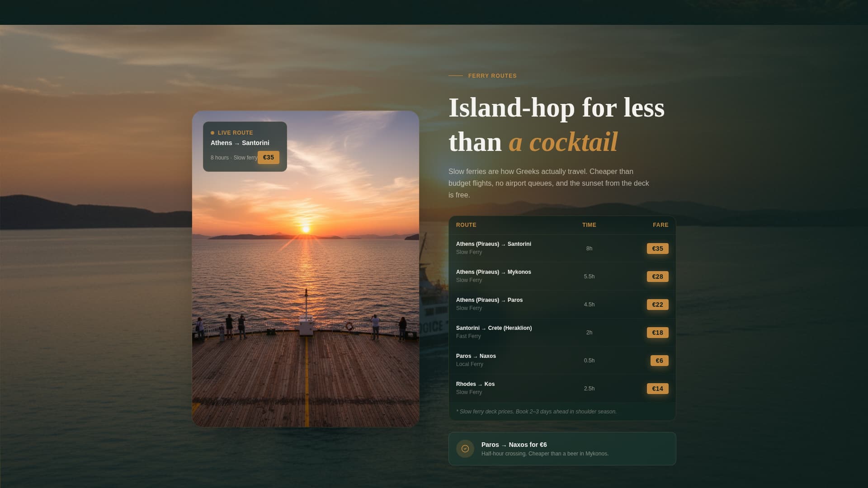Click the €22 fare badge for Paros

[657, 304]
